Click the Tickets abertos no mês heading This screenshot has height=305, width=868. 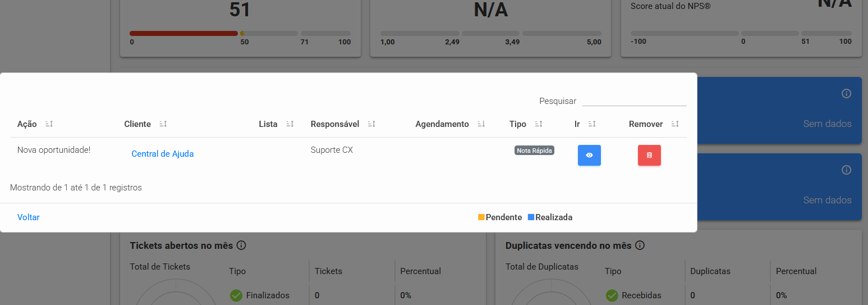(x=181, y=245)
